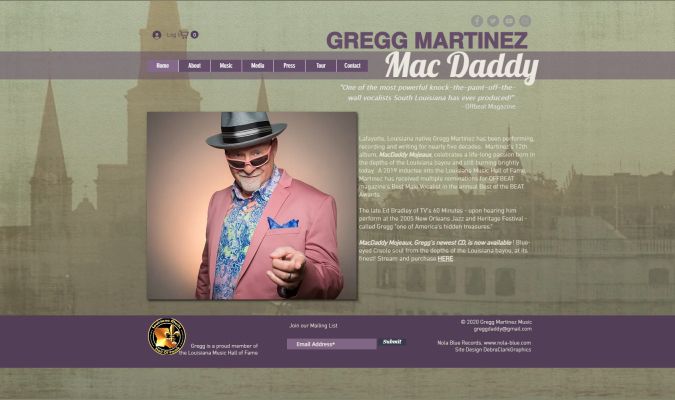Open the Instagram social icon
675x400 pixels.
pyautogui.click(x=525, y=21)
